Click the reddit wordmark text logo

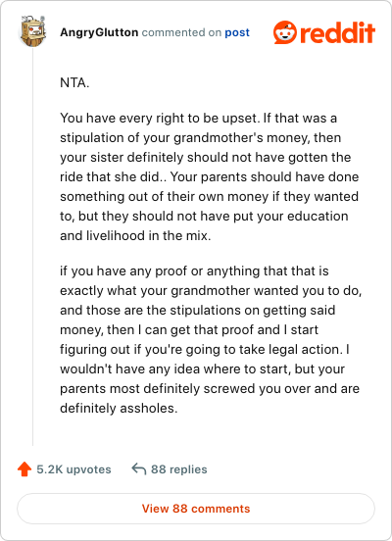(337, 32)
